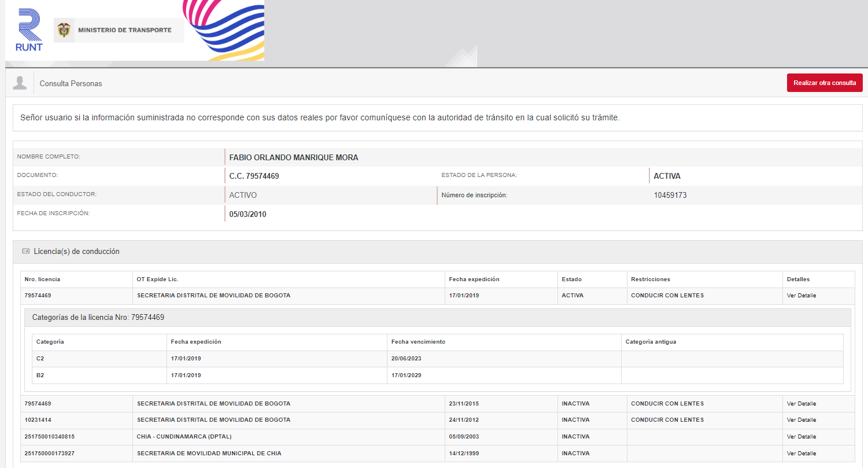Open Ver Detalle for the active license
Image resolution: width=868 pixels, height=468 pixels.
(801, 296)
